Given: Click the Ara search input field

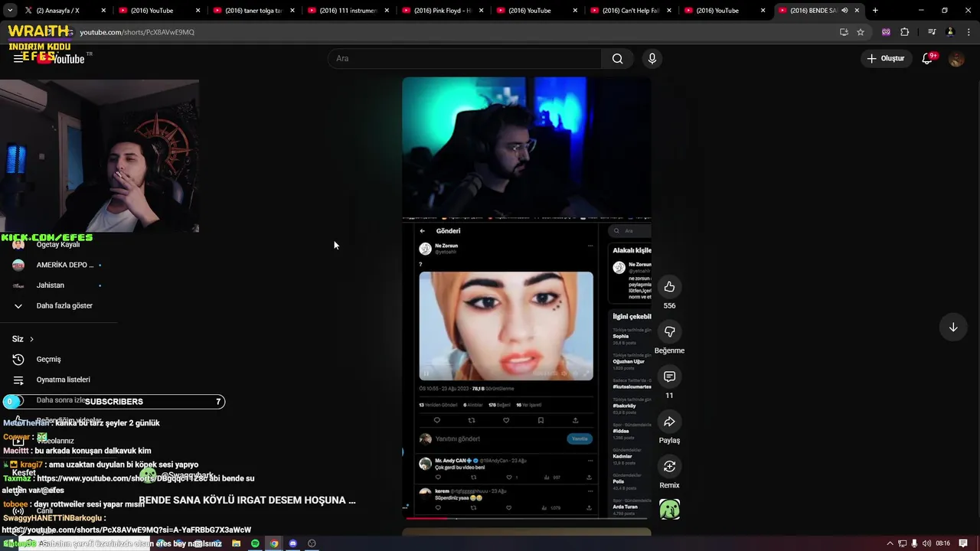Looking at the screenshot, I should pos(465,59).
